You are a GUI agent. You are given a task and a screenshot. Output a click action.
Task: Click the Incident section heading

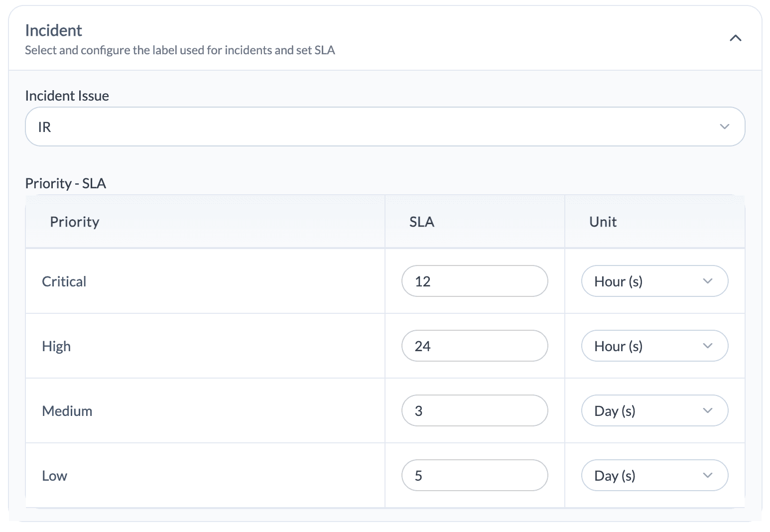(54, 31)
